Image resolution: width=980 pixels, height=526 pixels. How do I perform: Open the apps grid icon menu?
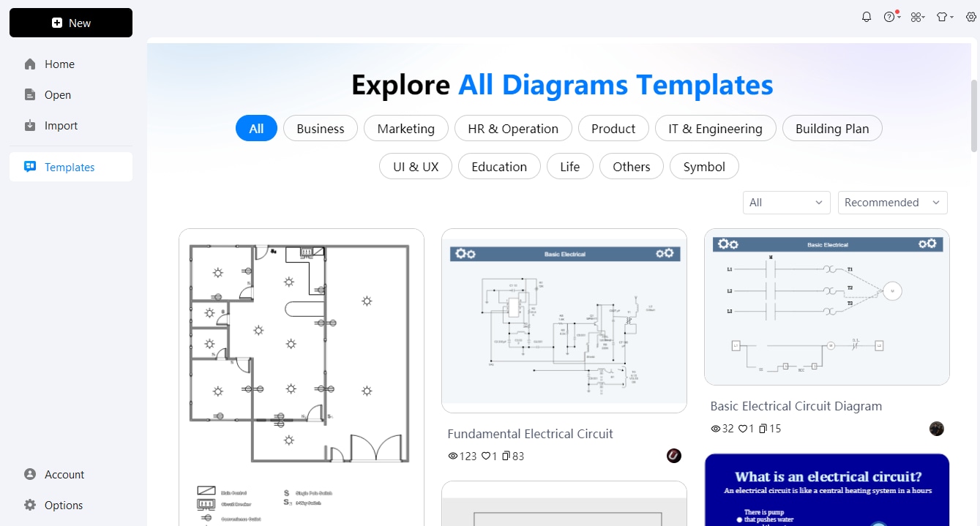tap(917, 17)
